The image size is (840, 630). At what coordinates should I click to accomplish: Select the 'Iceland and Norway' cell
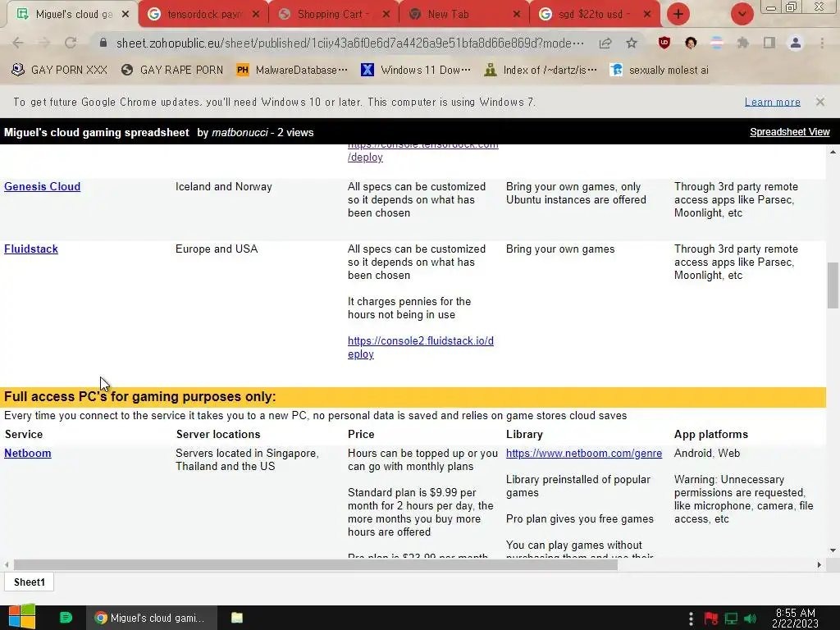tap(223, 186)
